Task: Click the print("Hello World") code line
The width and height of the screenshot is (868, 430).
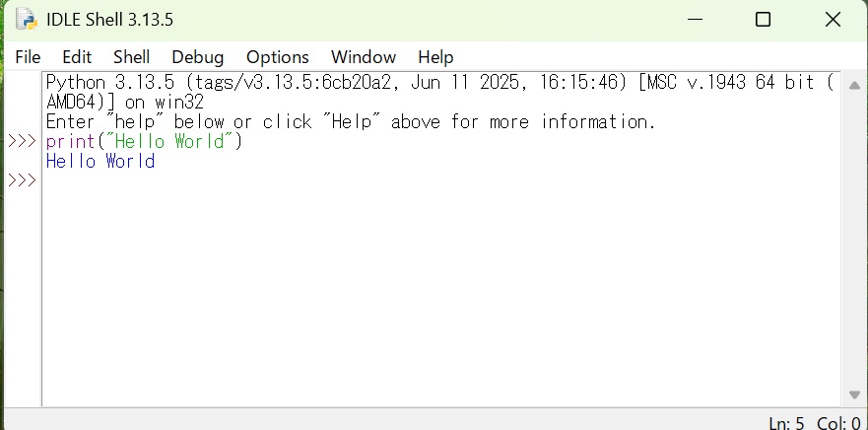Action: [144, 141]
